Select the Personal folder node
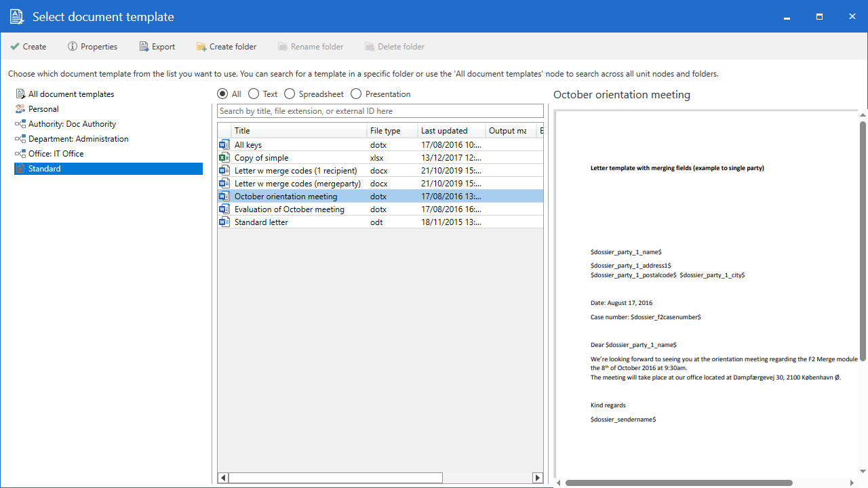 pos(43,109)
